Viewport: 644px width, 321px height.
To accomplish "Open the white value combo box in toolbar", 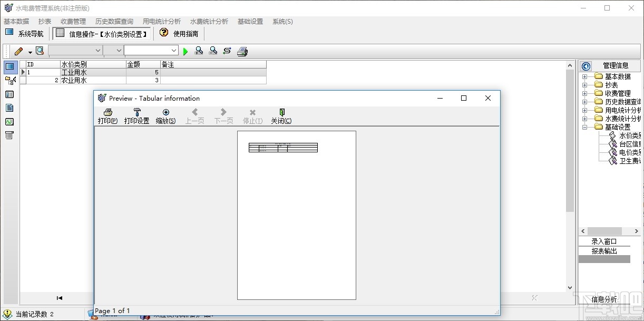I will [x=151, y=51].
